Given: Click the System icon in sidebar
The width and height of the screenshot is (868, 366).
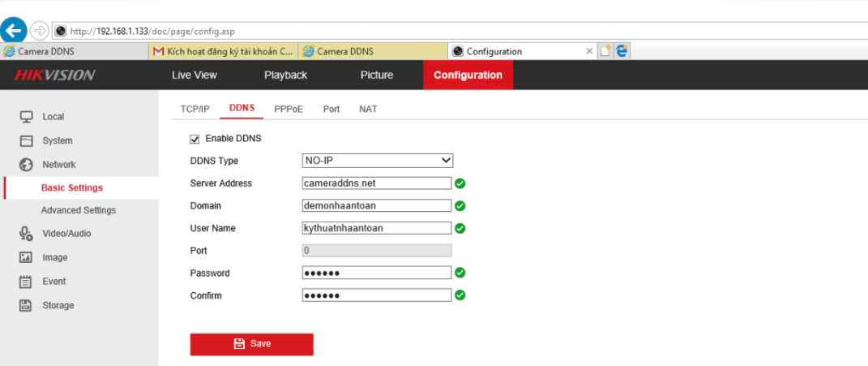Looking at the screenshot, I should point(26,141).
